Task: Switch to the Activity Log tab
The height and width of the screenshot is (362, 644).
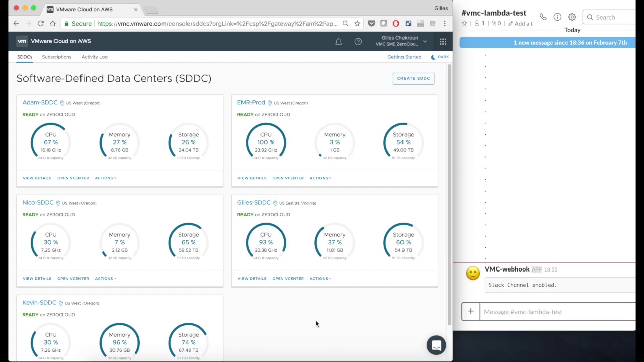Action: click(x=95, y=57)
